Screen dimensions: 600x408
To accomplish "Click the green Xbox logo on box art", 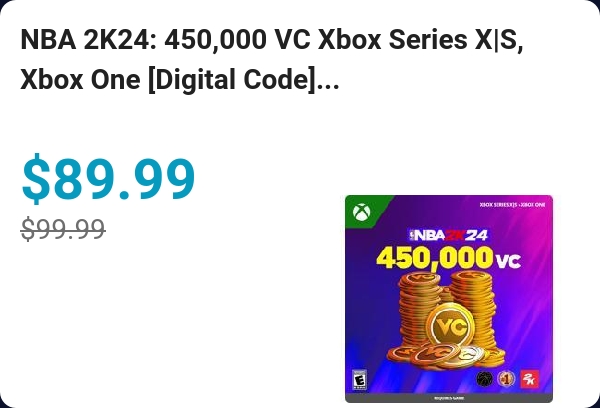I will click(360, 211).
